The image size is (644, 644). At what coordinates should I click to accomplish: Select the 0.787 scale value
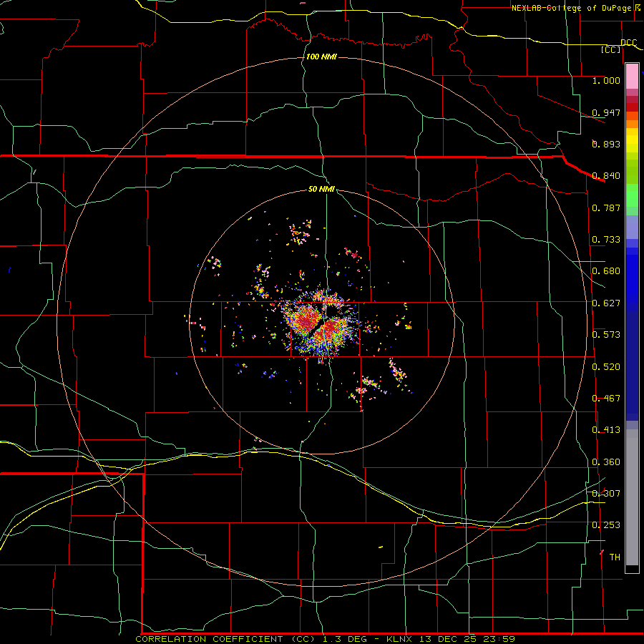pyautogui.click(x=606, y=208)
